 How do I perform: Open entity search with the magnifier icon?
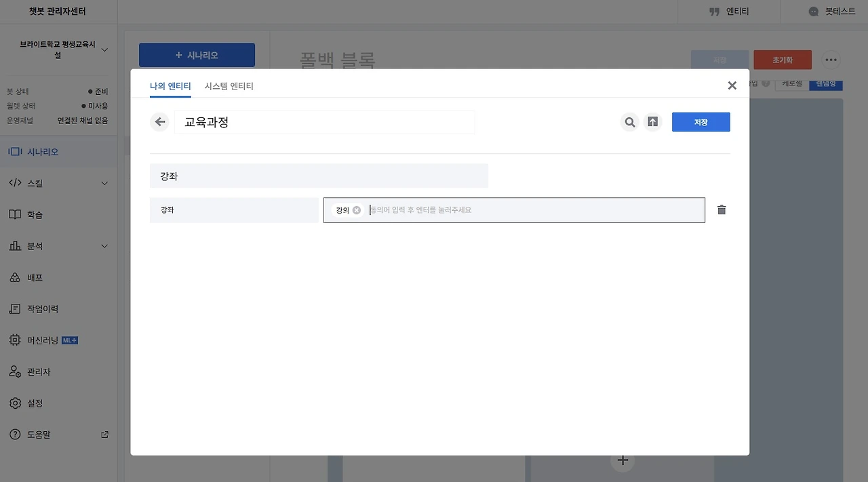(630, 122)
